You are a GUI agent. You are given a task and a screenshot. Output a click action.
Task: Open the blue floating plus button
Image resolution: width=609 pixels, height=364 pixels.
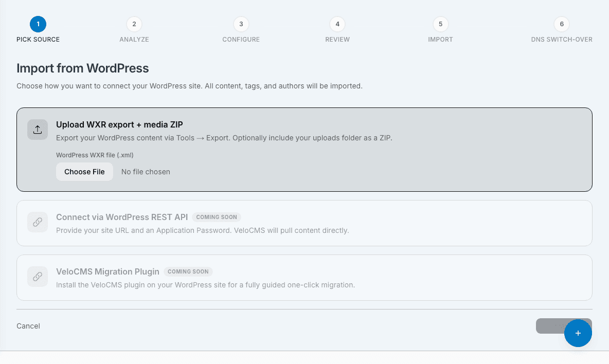point(578,333)
